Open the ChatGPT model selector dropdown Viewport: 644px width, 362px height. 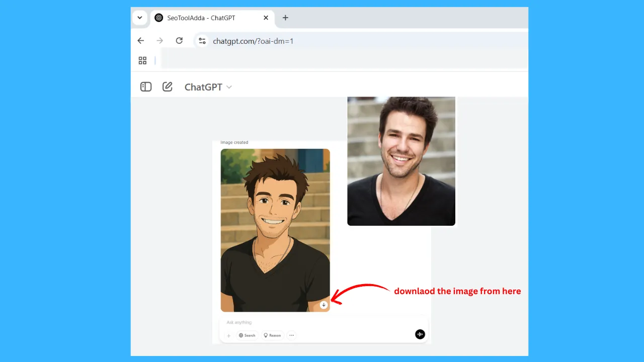coord(208,86)
